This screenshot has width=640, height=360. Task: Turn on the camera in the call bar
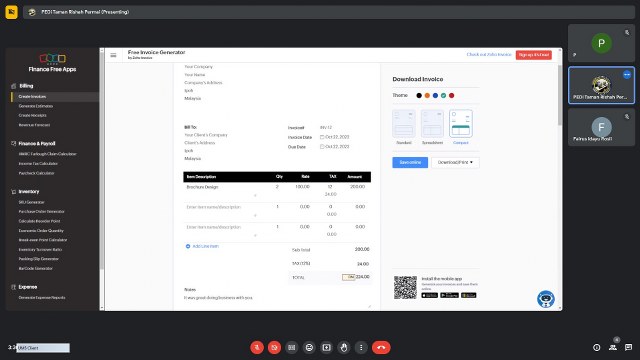click(x=274, y=347)
